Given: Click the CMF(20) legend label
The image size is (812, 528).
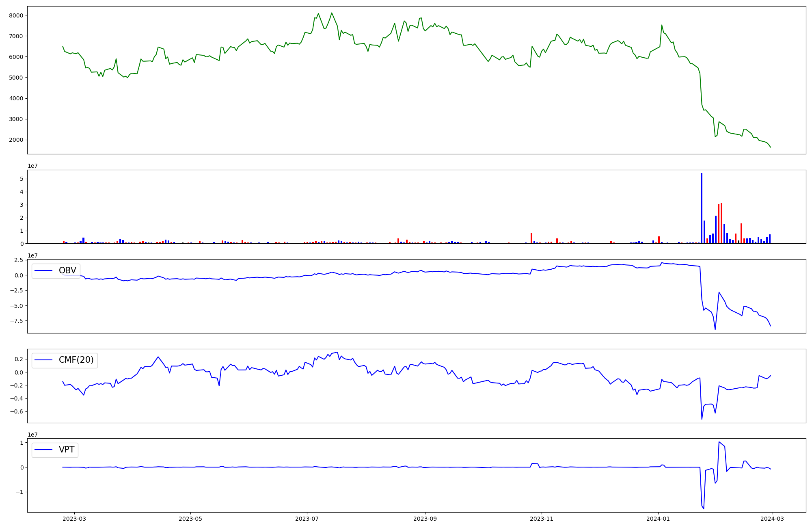Looking at the screenshot, I should (x=76, y=360).
